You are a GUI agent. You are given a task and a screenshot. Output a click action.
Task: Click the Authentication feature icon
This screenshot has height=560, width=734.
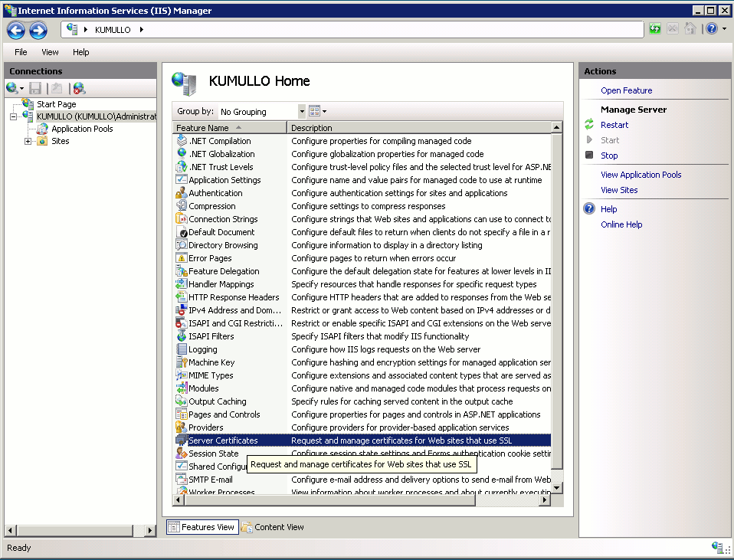click(182, 193)
